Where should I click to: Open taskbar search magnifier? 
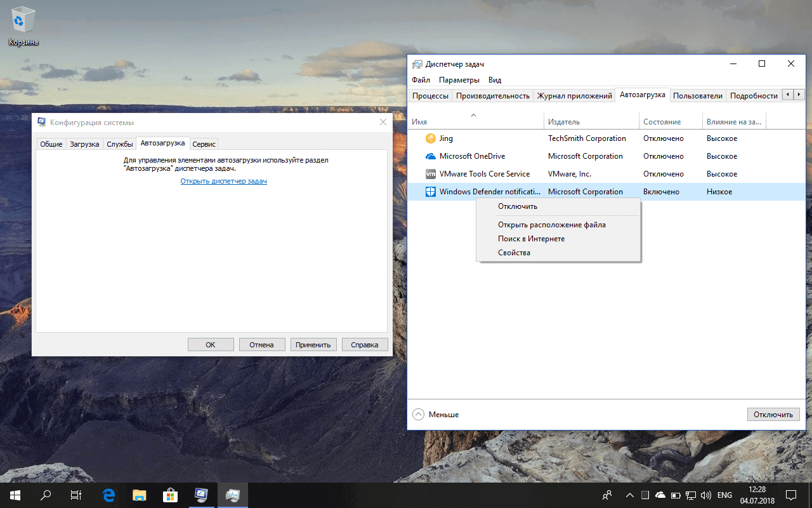[46, 495]
